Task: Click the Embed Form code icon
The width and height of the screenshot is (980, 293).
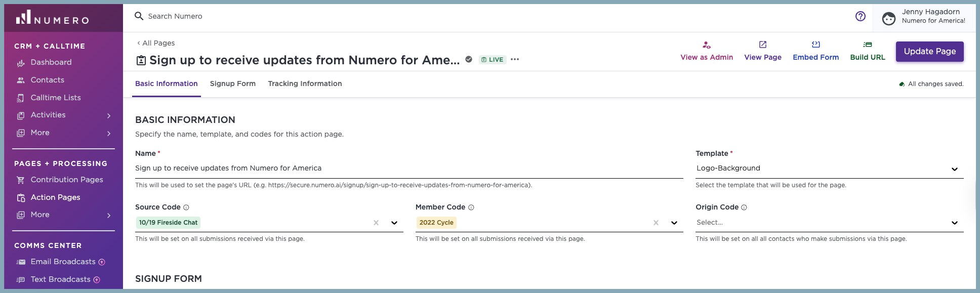Action: (816, 45)
